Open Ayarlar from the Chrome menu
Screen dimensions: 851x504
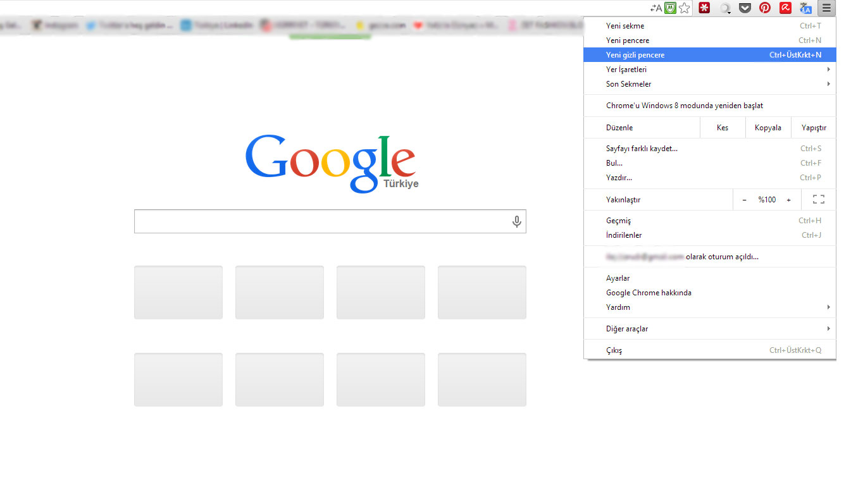coord(710,278)
